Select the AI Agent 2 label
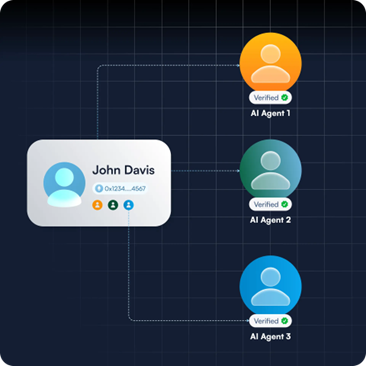This screenshot has width=366, height=366. coord(270,220)
